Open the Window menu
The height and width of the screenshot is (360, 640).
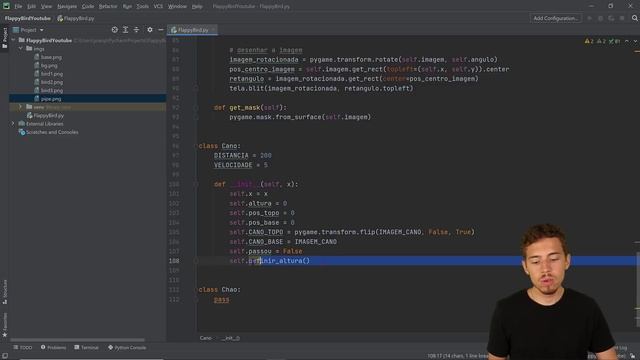178,7
